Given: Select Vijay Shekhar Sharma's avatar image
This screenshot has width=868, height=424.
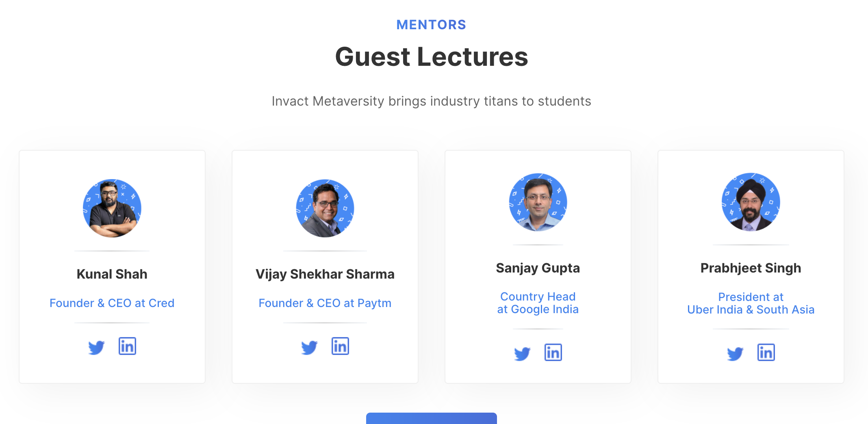Looking at the screenshot, I should pyautogui.click(x=325, y=208).
